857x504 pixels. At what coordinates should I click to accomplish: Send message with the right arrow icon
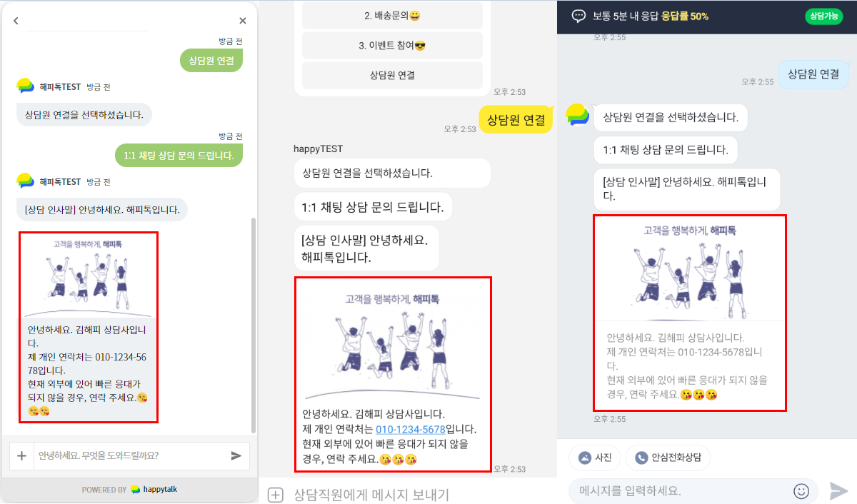pos(838,491)
